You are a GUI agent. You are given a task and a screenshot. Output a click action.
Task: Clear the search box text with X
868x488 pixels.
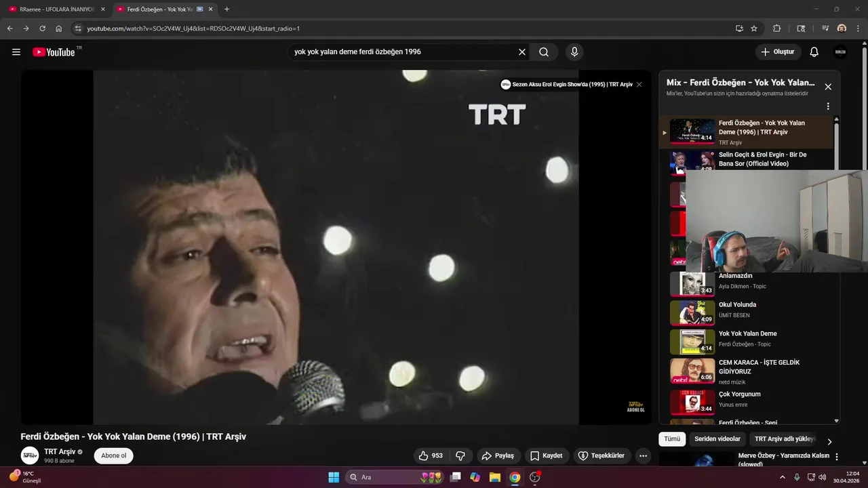(522, 52)
